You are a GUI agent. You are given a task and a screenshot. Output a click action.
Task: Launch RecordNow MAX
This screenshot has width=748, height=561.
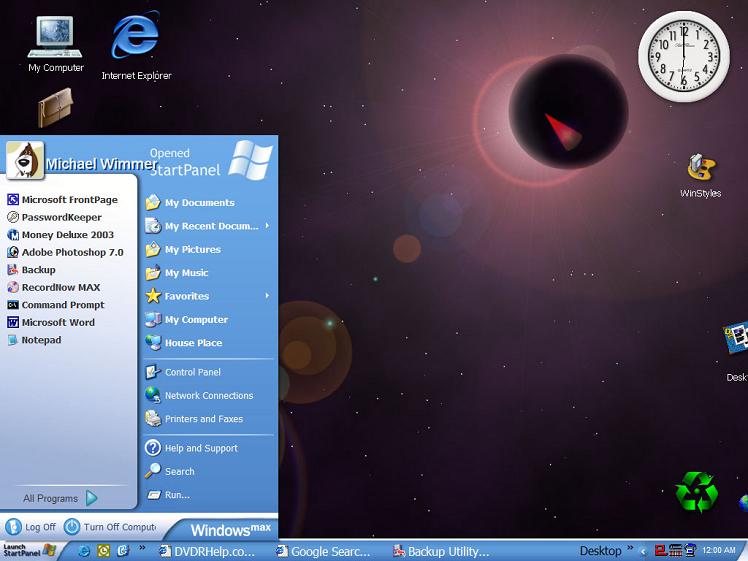point(53,287)
